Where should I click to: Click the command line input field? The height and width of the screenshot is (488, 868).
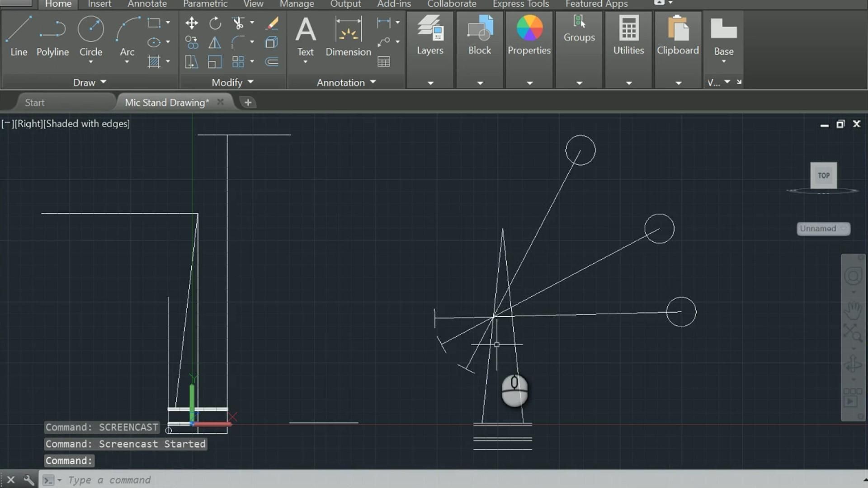click(x=271, y=480)
